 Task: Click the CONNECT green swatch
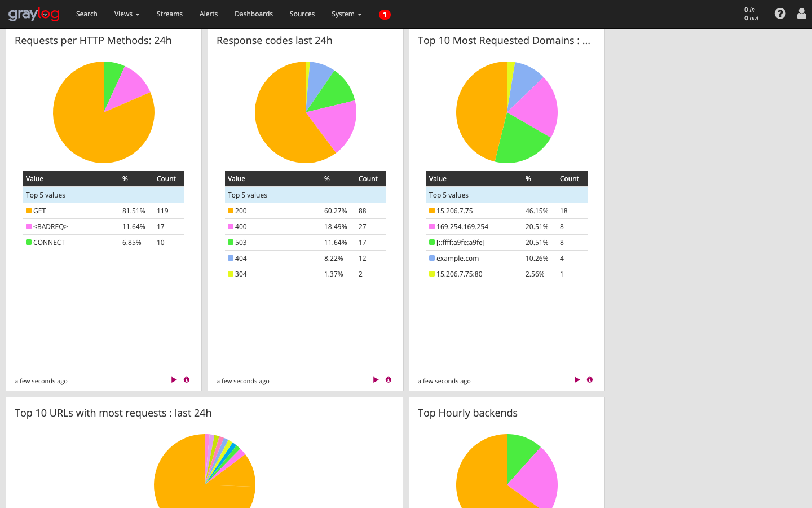pyautogui.click(x=29, y=242)
